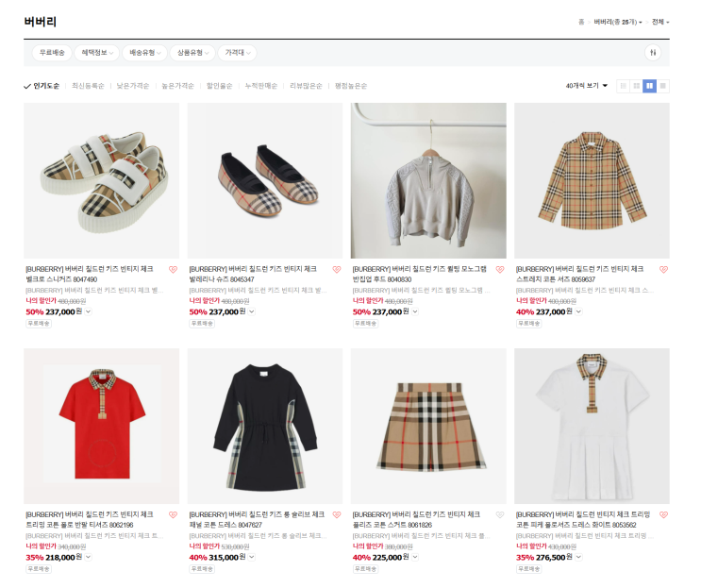This screenshot has width=701, height=588.
Task: Sort by 할인율순
Action: (x=219, y=86)
